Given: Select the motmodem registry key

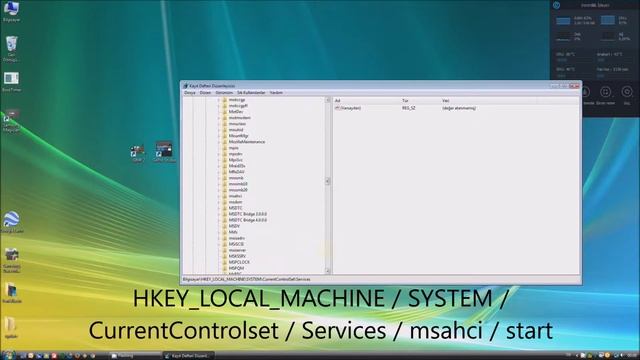Looking at the screenshot, I should coord(240,118).
